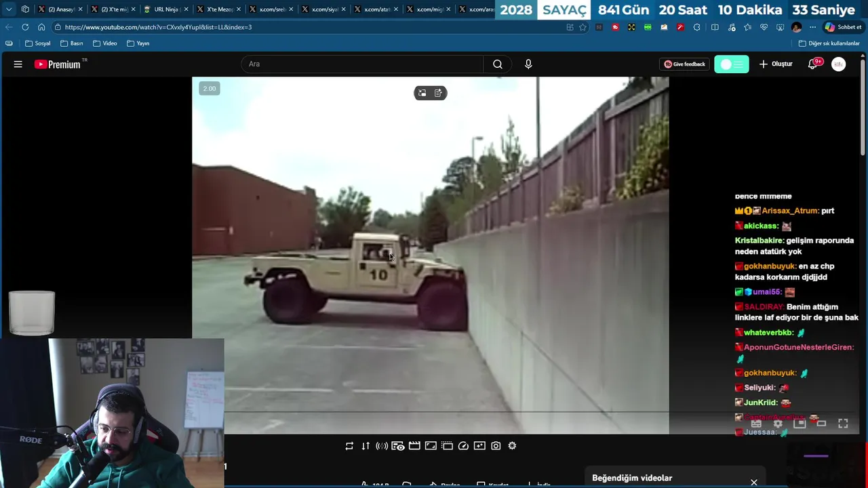This screenshot has width=868, height=488.
Task: Open Diğer sık kullanılanlar folder
Action: click(829, 43)
